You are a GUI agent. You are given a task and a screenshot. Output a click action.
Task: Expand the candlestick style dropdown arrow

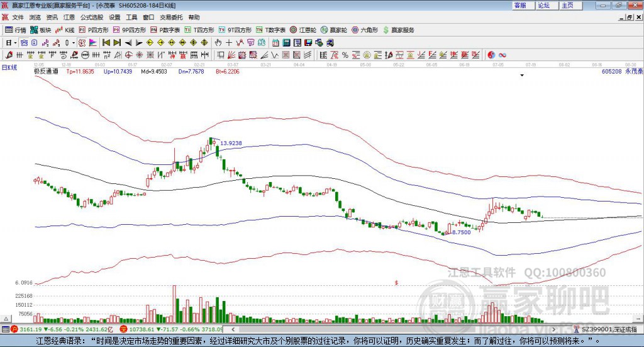(74, 43)
